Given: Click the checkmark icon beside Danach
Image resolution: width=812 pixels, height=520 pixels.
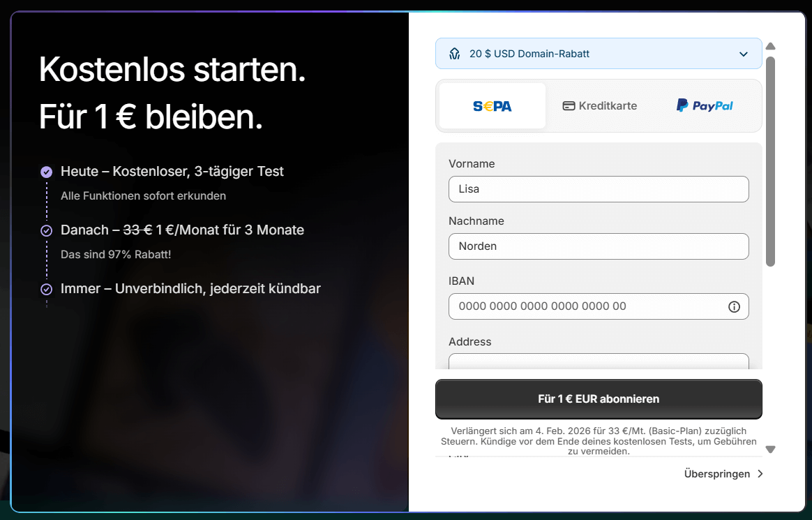Looking at the screenshot, I should pyautogui.click(x=46, y=230).
